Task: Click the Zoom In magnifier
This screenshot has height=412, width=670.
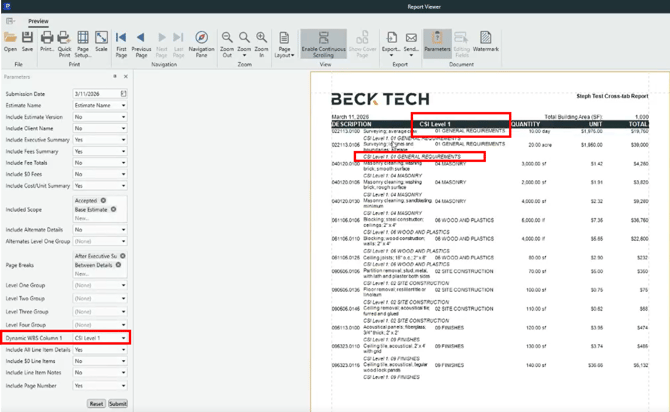Action: click(261, 38)
